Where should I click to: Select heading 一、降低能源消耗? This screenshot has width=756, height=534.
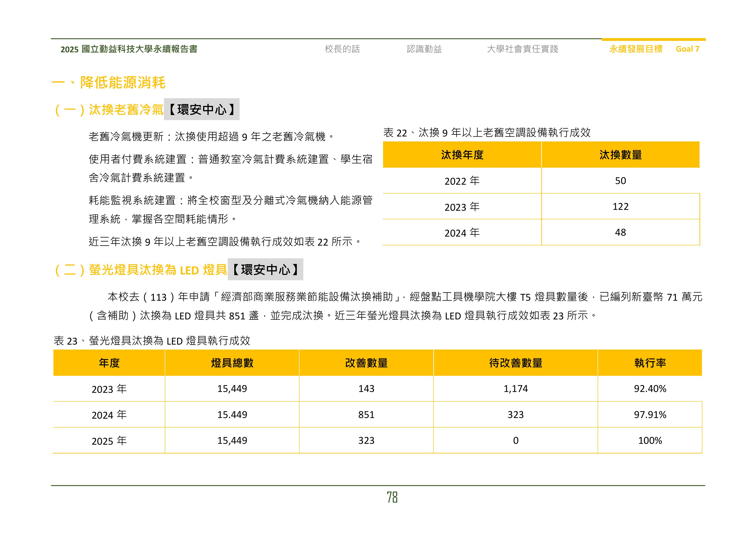coord(110,83)
